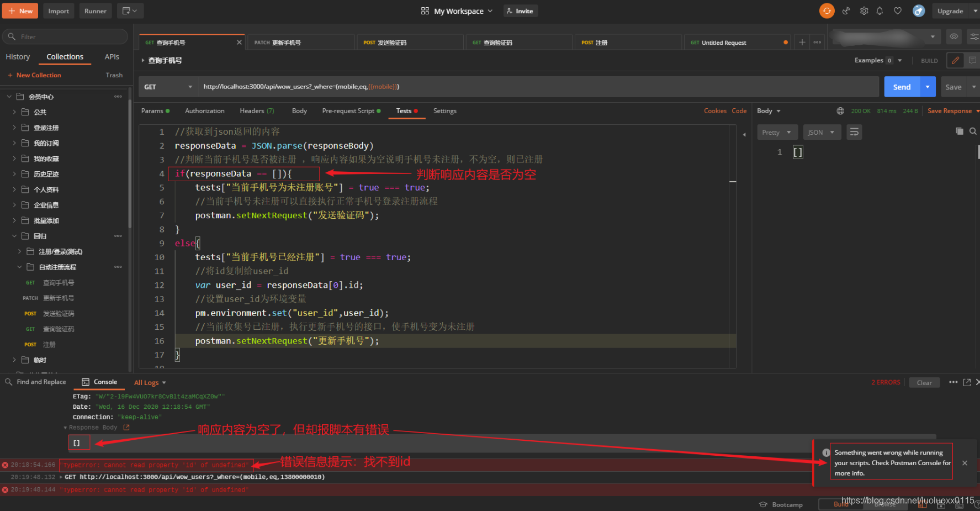This screenshot has width=980, height=511.
Task: Focus the collections Filter field
Action: pos(65,36)
